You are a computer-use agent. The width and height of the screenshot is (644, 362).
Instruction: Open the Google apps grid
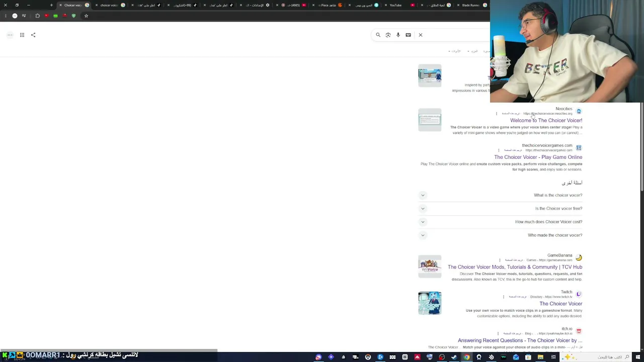coord(22,35)
